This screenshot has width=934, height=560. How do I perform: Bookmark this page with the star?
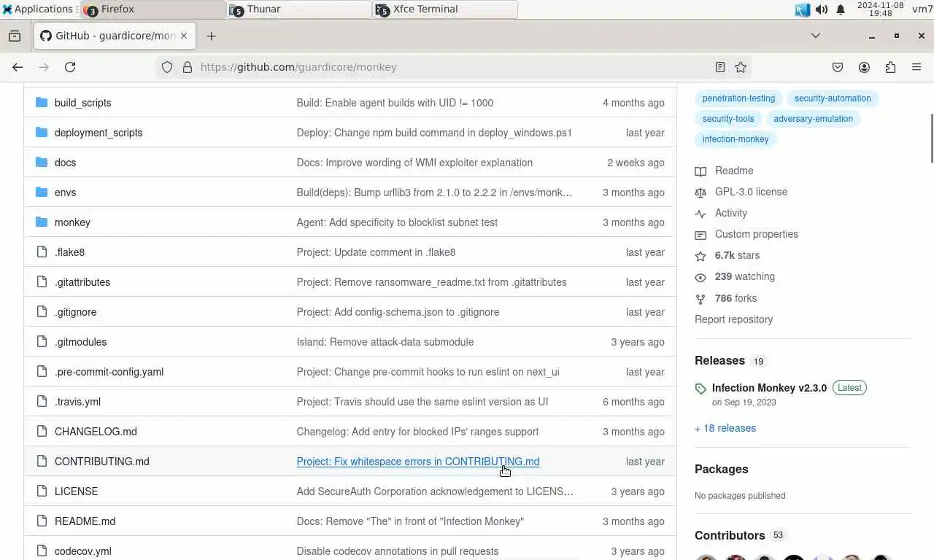pyautogui.click(x=741, y=67)
